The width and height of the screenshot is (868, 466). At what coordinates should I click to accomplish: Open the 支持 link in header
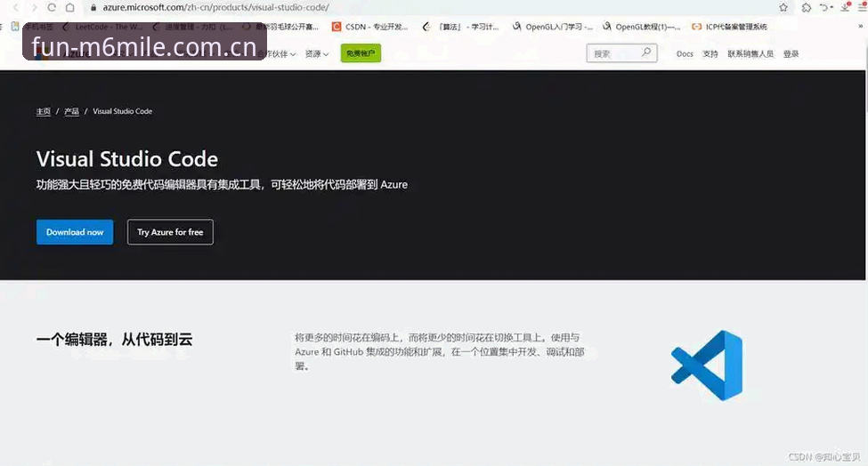710,53
